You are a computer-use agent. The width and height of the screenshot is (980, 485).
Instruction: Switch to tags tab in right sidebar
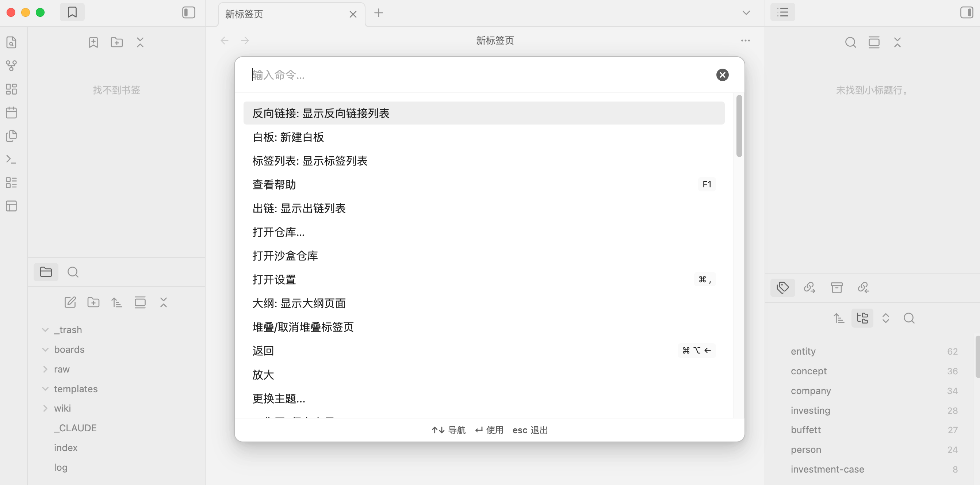point(782,287)
